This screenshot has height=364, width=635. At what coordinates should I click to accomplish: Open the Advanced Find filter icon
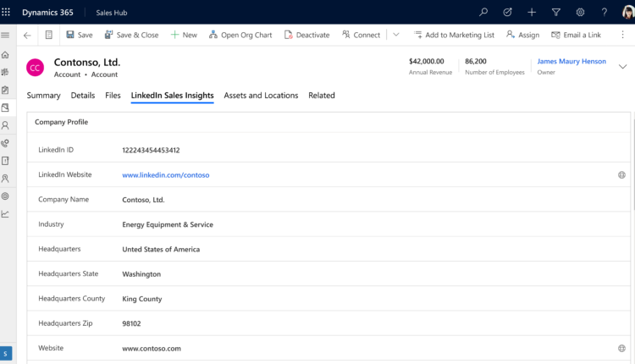[x=555, y=12]
